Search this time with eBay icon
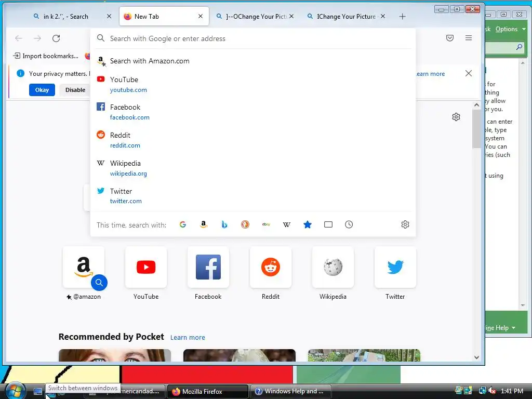Image resolution: width=532 pixels, height=399 pixels. click(x=266, y=224)
